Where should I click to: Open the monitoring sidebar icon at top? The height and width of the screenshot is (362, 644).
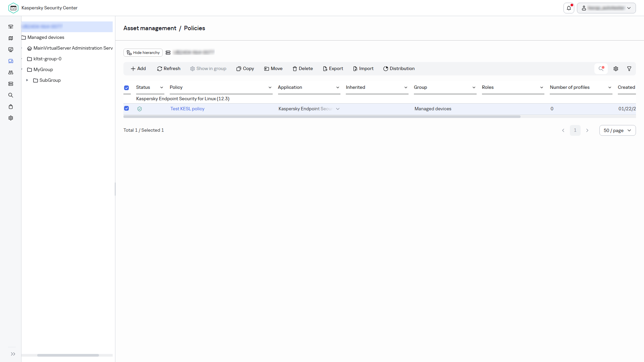pos(11,27)
